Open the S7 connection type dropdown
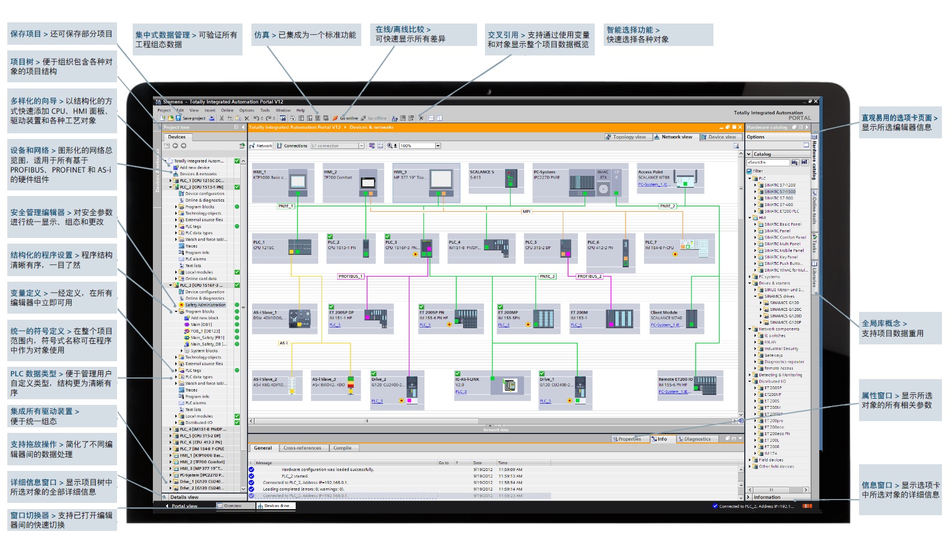This screenshot has height=560, width=952. point(361,146)
